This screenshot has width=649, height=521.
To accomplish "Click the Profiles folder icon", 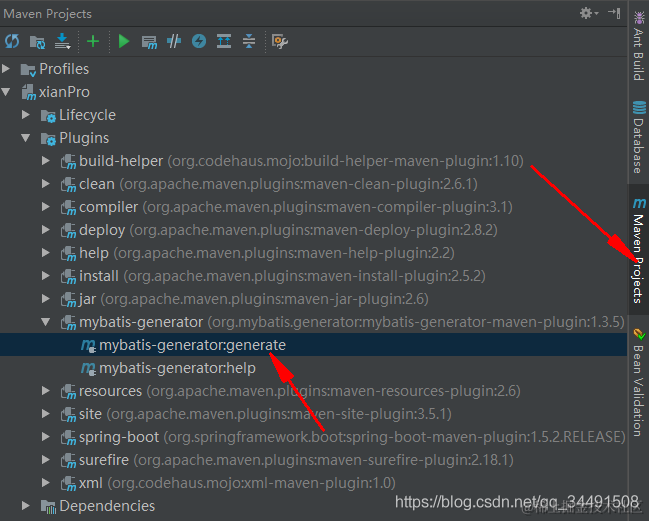I will [28, 70].
